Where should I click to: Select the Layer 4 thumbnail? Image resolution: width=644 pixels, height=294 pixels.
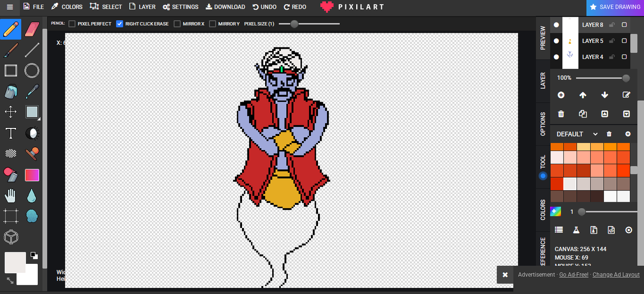[x=571, y=57]
